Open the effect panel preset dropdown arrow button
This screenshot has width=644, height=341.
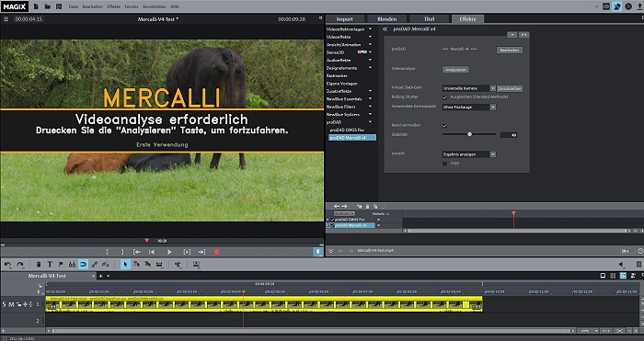coord(512,35)
